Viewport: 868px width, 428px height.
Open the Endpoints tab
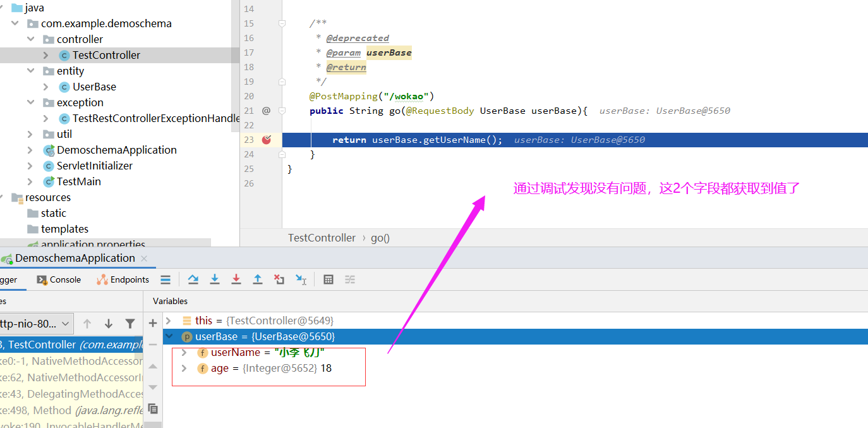pyautogui.click(x=123, y=279)
